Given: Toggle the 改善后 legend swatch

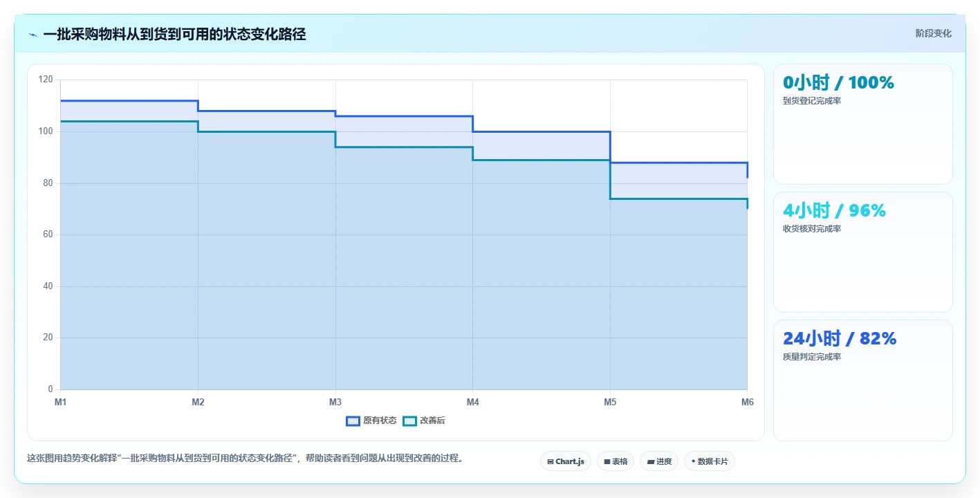Looking at the screenshot, I should (x=409, y=421).
